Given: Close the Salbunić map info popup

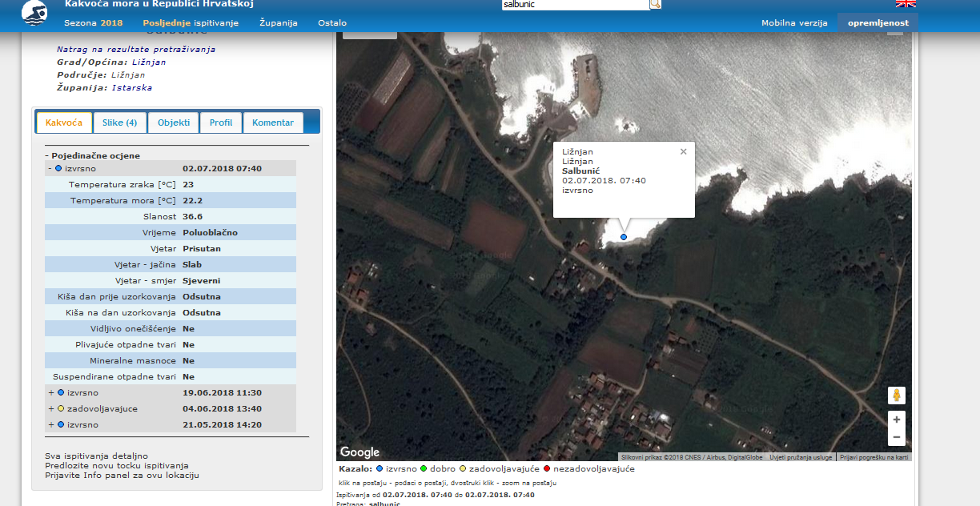Looking at the screenshot, I should coord(683,151).
